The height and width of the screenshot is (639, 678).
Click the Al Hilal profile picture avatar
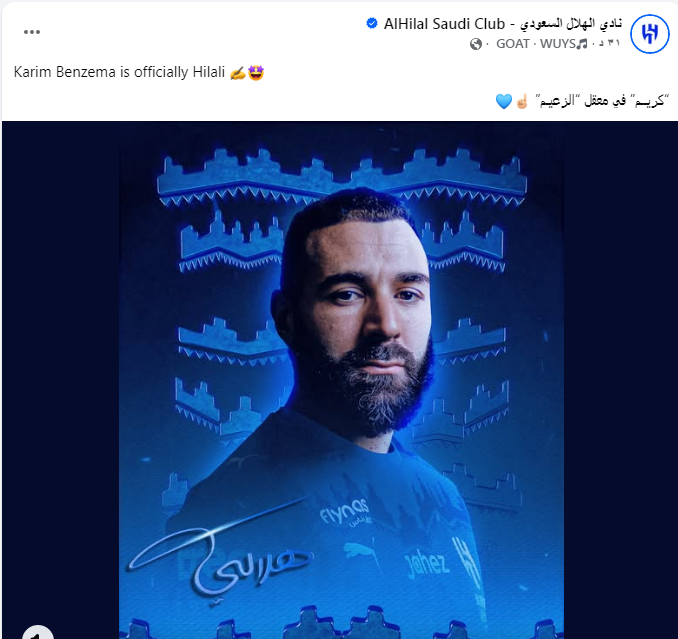649,34
